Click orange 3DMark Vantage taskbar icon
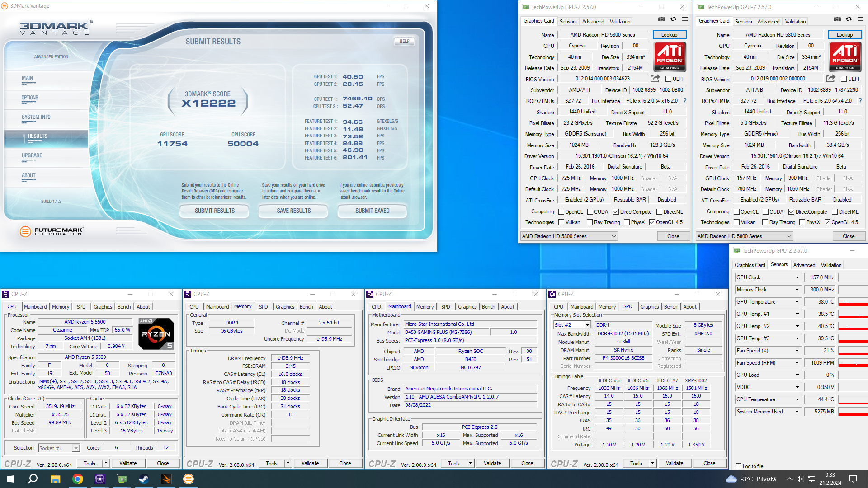This screenshot has width=868, height=488. (x=189, y=479)
